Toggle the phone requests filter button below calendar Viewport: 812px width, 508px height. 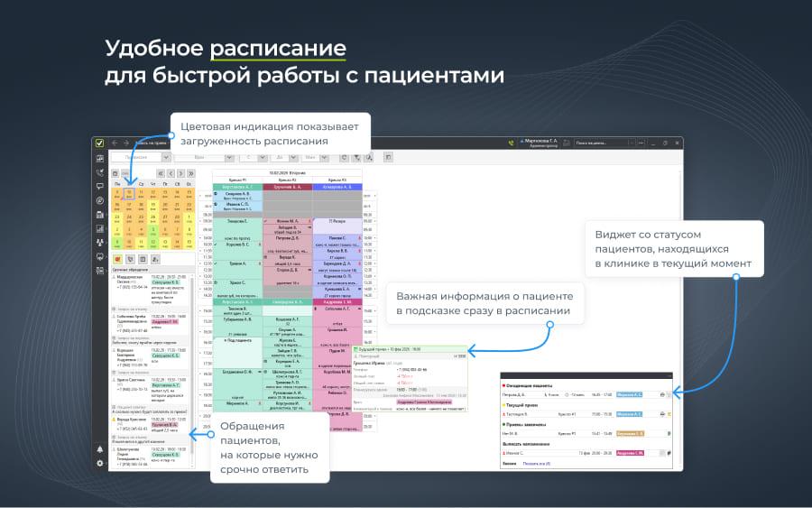click(x=130, y=259)
